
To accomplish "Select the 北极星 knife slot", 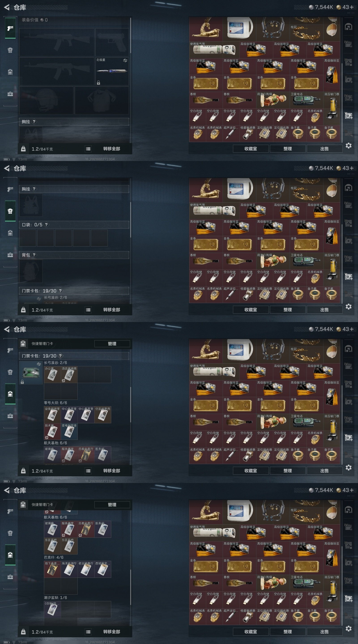I will point(112,71).
